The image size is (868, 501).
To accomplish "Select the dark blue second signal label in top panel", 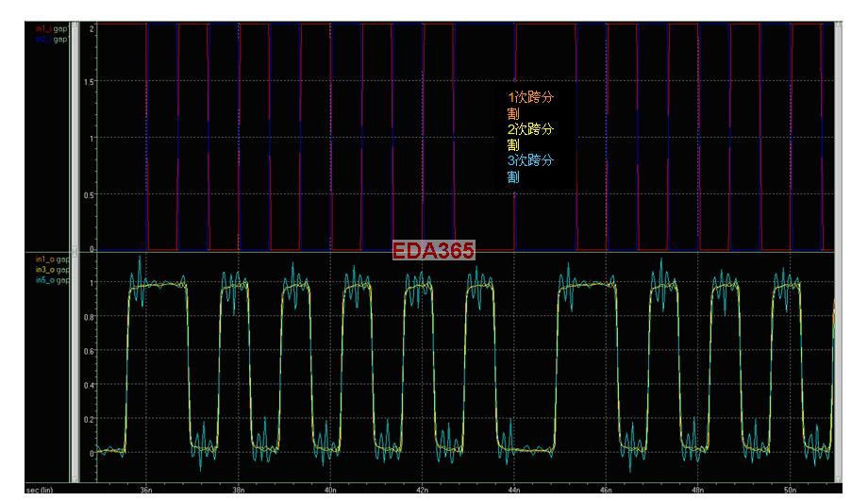I will [52, 40].
